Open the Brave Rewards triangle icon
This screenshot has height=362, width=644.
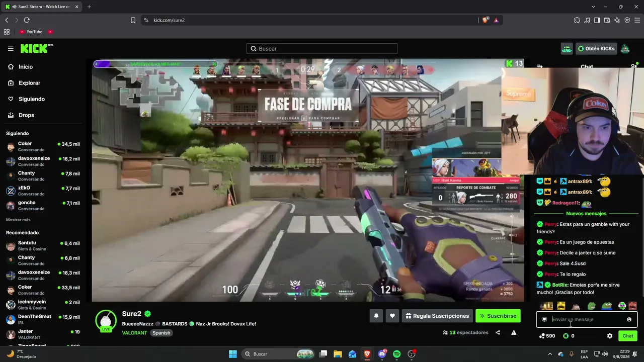(x=496, y=20)
